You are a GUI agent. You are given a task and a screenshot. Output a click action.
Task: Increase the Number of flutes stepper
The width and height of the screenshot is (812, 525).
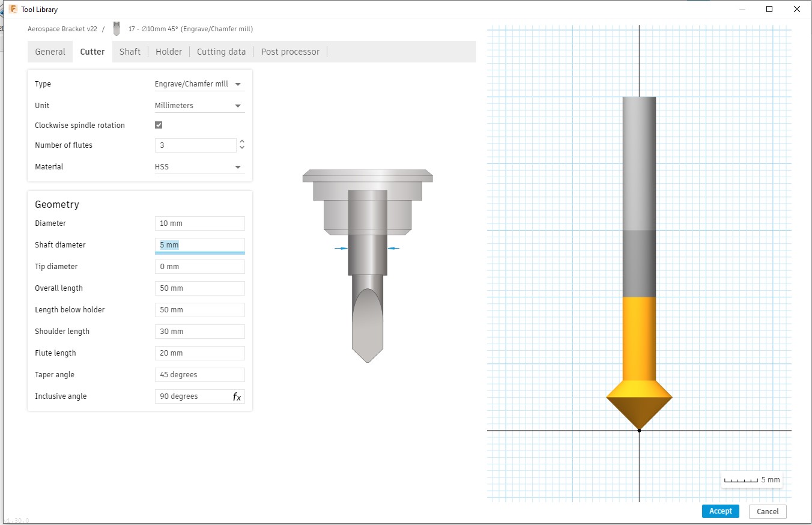[x=242, y=142]
